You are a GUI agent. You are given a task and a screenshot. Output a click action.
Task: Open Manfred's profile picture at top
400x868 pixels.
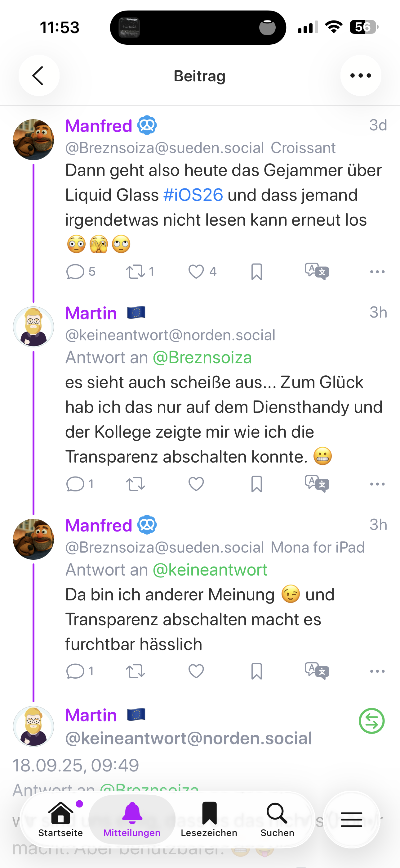pyautogui.click(x=33, y=139)
